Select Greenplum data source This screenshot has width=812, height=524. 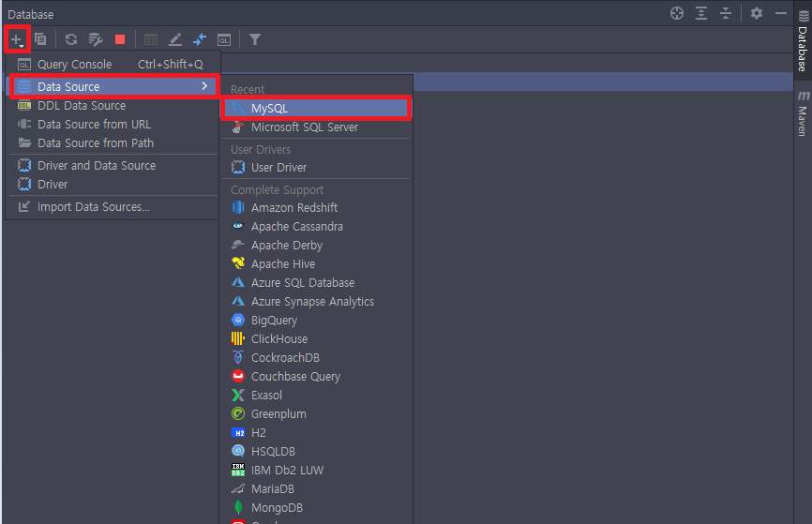(316, 414)
